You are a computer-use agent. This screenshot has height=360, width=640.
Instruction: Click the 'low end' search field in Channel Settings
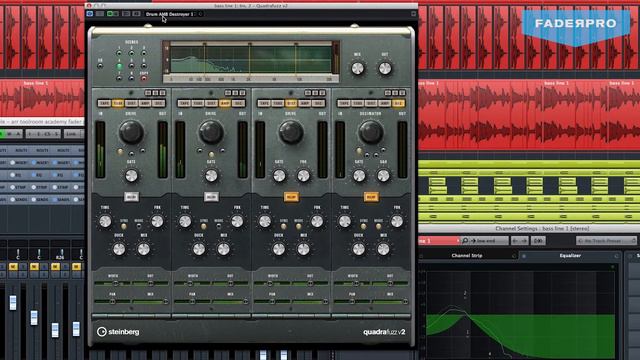click(485, 241)
